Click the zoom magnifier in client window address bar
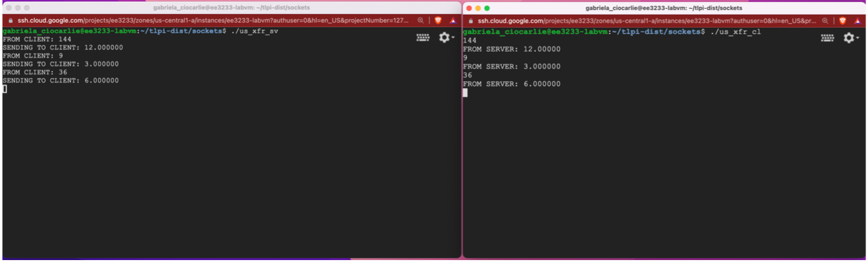This screenshot has width=868, height=262. (x=826, y=20)
